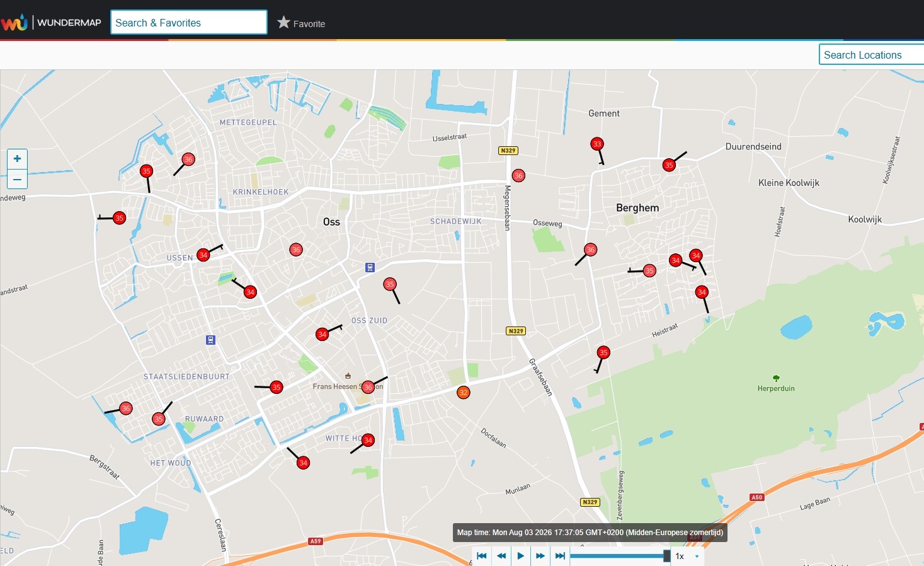Click the Kleine Koolwijk label
The width and height of the screenshot is (924, 566).
coord(789,183)
